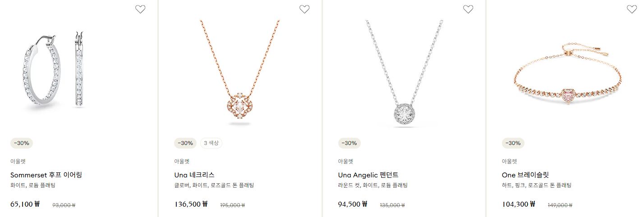Open the round-cut pendant necklace image
This screenshot has width=644, height=217.
click(404, 73)
